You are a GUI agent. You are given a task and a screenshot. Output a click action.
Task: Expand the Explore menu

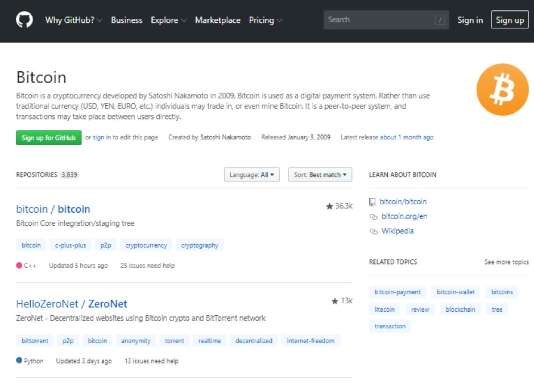(x=168, y=20)
